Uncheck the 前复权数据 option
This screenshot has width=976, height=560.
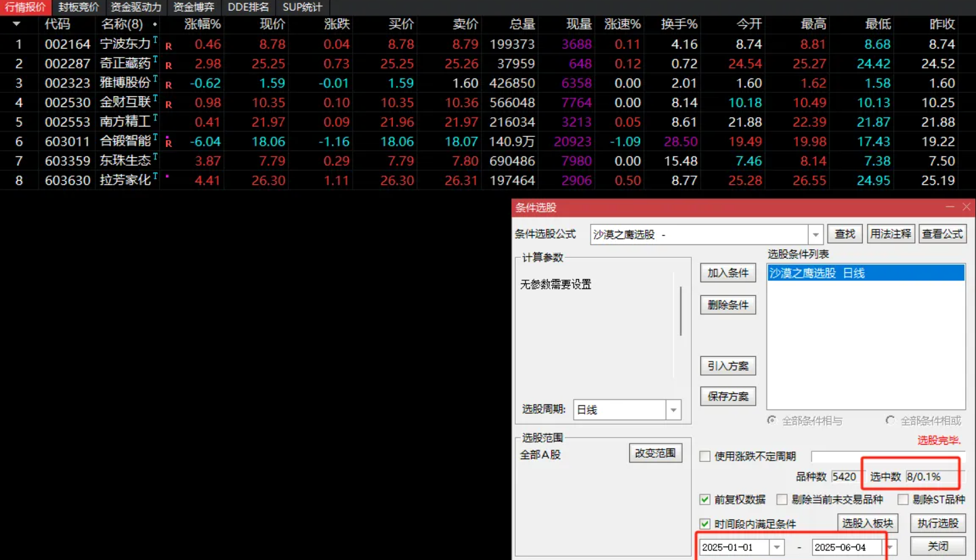[704, 499]
